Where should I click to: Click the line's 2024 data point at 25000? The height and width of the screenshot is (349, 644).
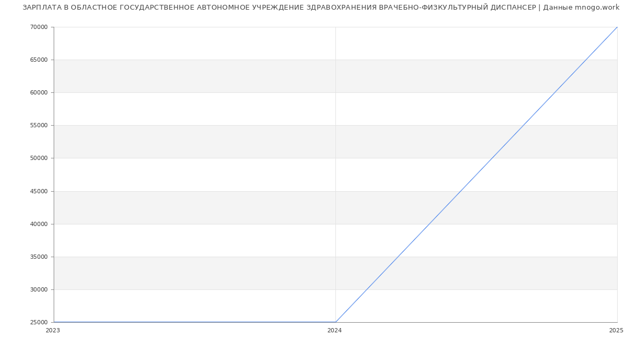pos(335,322)
